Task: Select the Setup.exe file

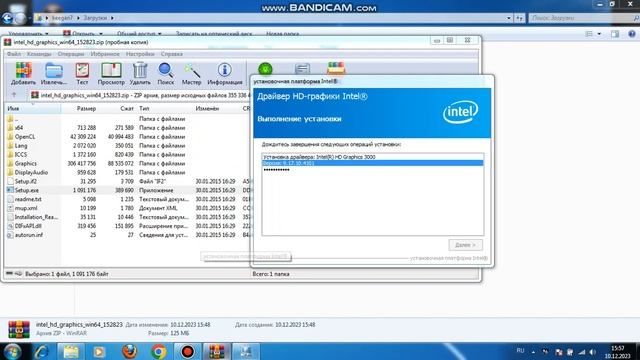Action: 127,190
